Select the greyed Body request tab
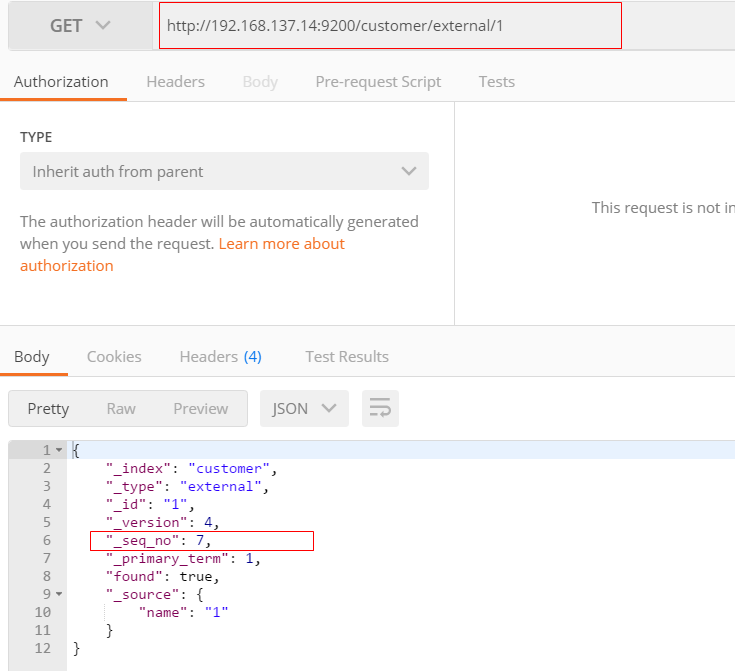This screenshot has height=671, width=735. click(x=260, y=82)
